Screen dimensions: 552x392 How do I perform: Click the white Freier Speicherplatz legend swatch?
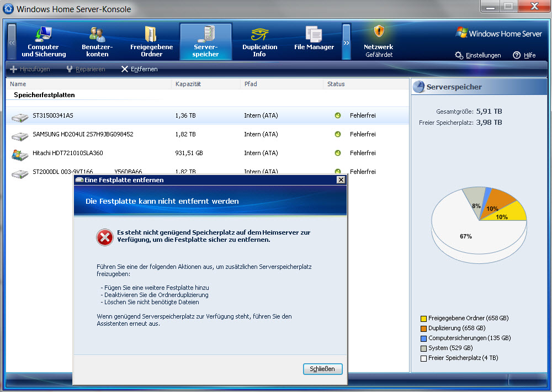pyautogui.click(x=423, y=358)
